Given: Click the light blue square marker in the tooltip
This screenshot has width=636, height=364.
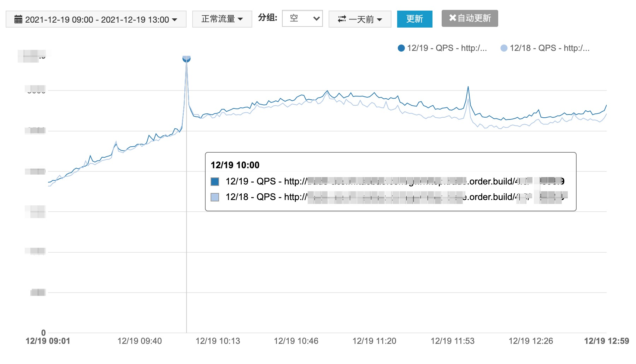Looking at the screenshot, I should pos(216,197).
